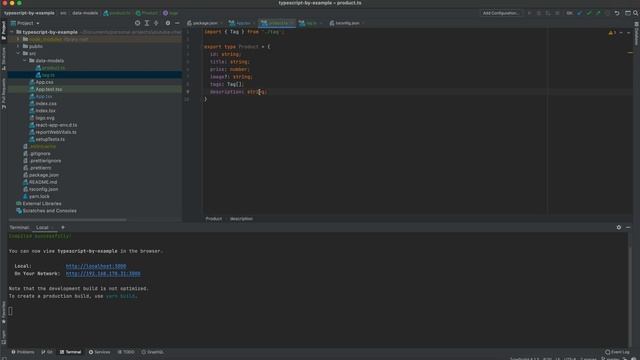640x360 pixels.
Task: Open the Git tool window button
Action: point(47,352)
